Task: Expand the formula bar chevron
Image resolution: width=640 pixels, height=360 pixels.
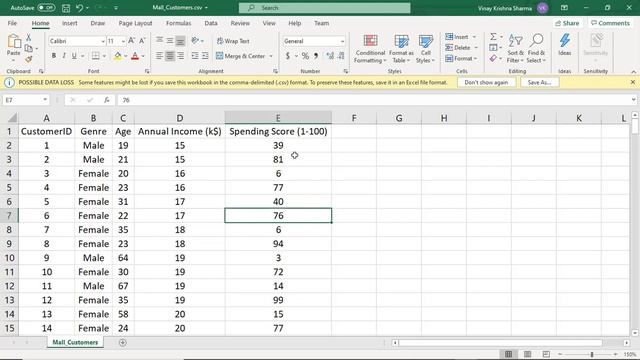Action: (x=633, y=100)
